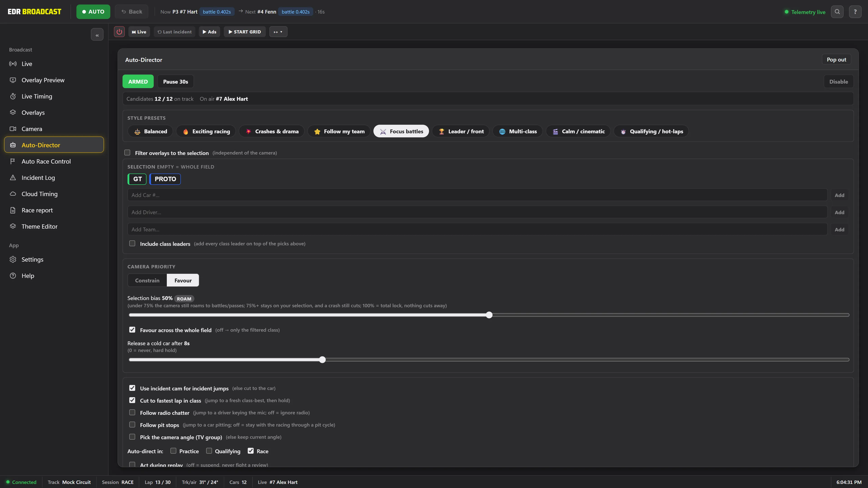Click the Selection bias slider handle

[489, 315]
